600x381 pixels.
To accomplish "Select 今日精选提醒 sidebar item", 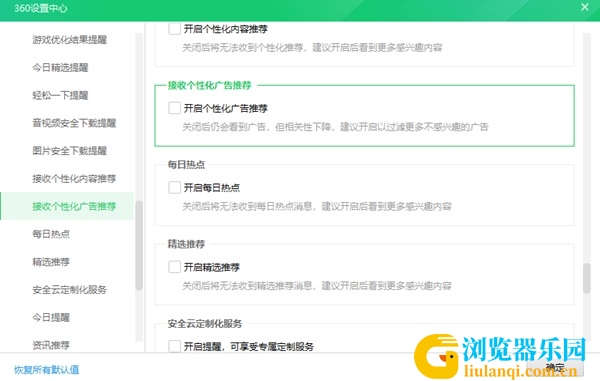I will coord(60,67).
